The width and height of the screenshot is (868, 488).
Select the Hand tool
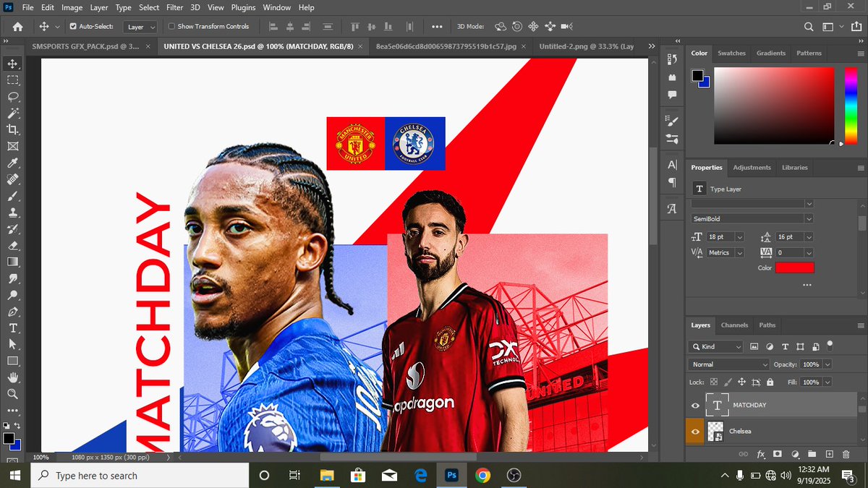[12, 377]
